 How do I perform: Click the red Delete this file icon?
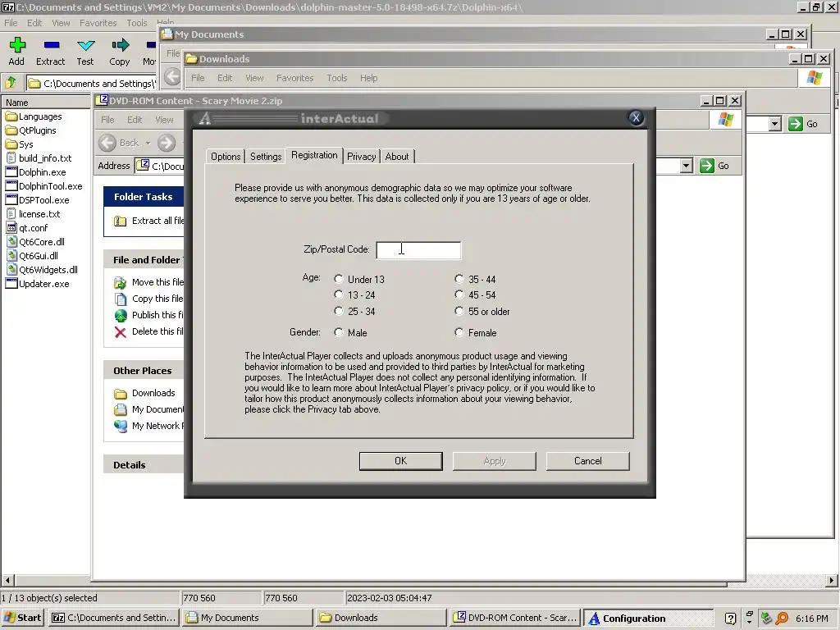[121, 332]
